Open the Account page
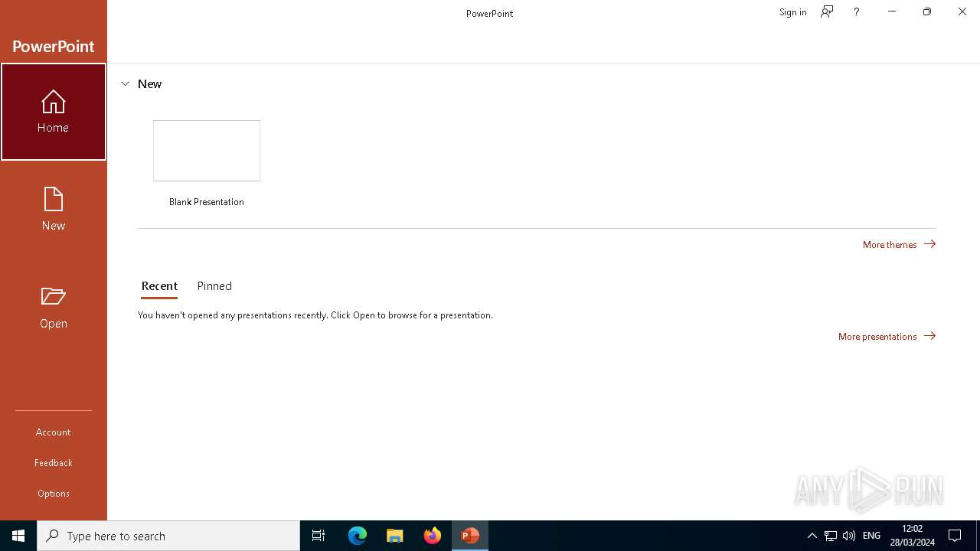 [x=54, y=432]
